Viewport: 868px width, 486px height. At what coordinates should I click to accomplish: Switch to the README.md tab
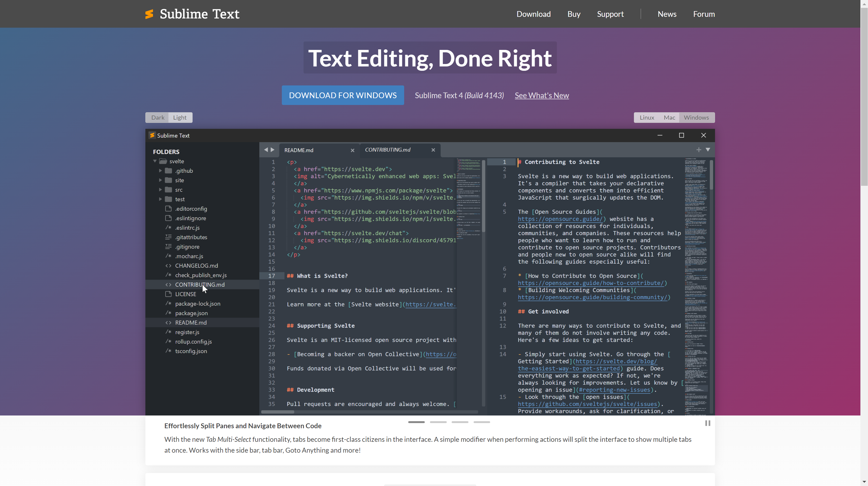[299, 150]
